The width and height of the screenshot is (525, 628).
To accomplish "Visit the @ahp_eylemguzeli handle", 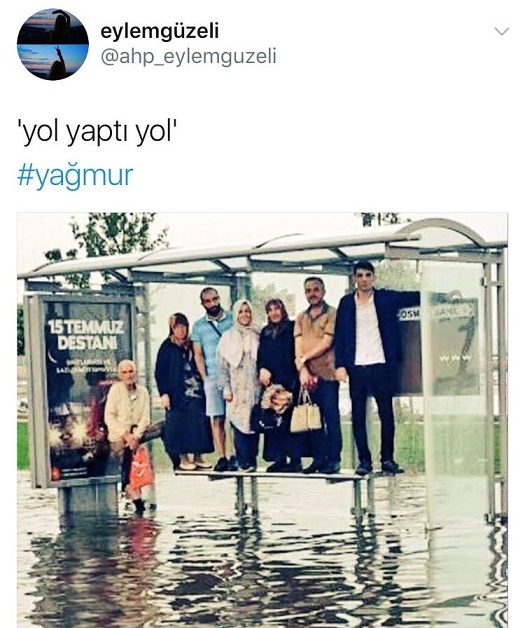I will pyautogui.click(x=188, y=56).
